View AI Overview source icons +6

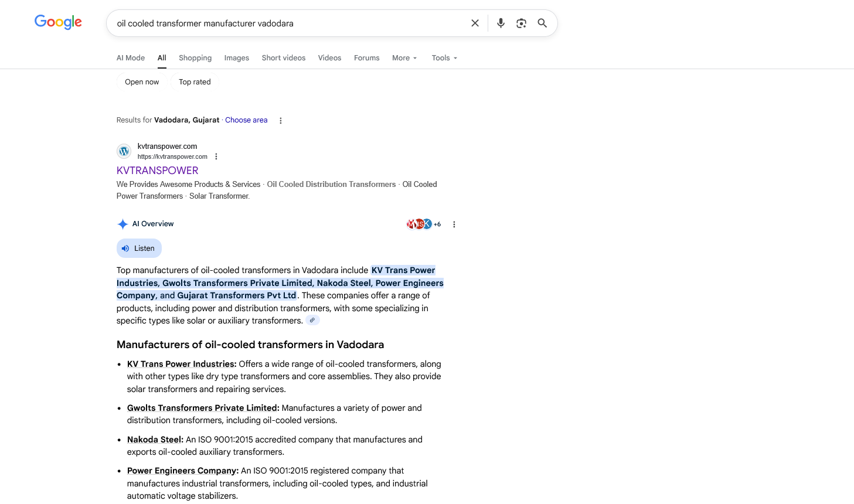(x=423, y=224)
